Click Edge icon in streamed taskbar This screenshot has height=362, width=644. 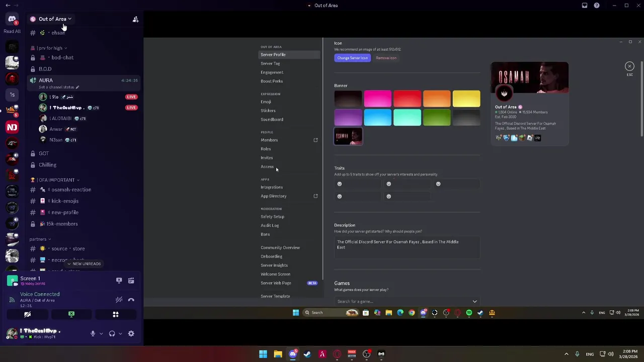coord(400,313)
